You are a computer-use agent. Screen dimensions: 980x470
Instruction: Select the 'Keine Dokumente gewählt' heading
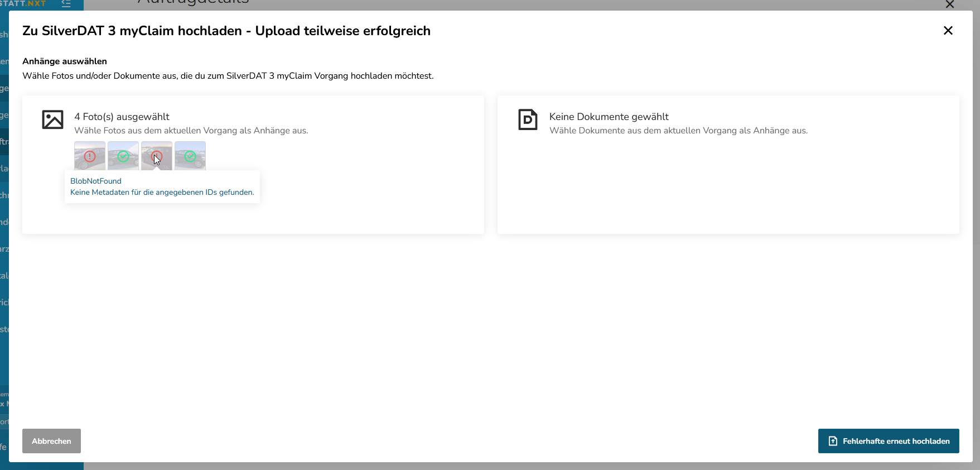point(609,117)
